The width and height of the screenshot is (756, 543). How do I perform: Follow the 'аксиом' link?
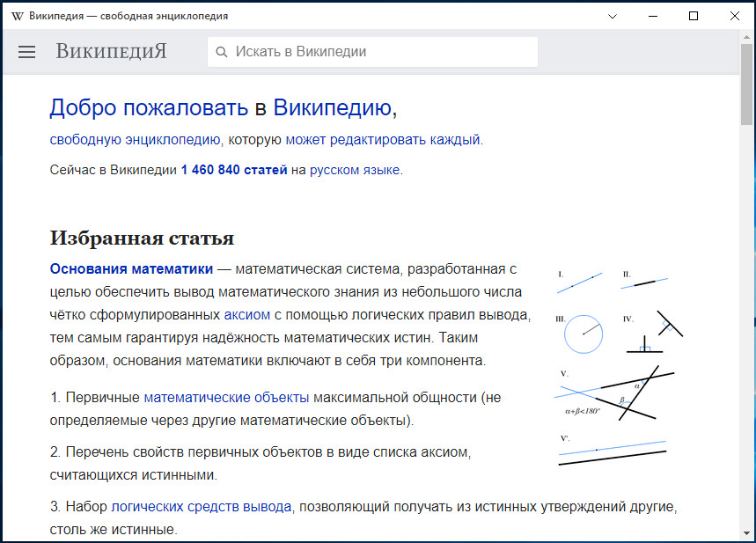pyautogui.click(x=246, y=315)
